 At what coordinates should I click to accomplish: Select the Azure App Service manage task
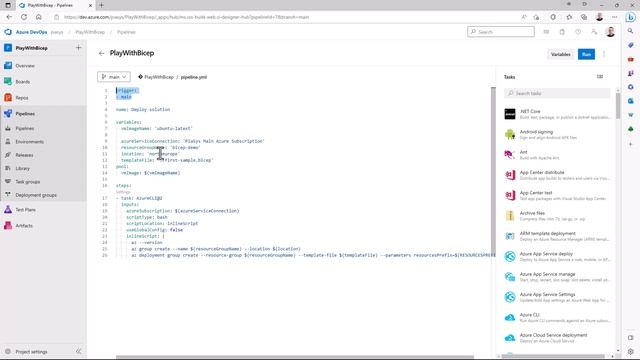click(x=557, y=277)
